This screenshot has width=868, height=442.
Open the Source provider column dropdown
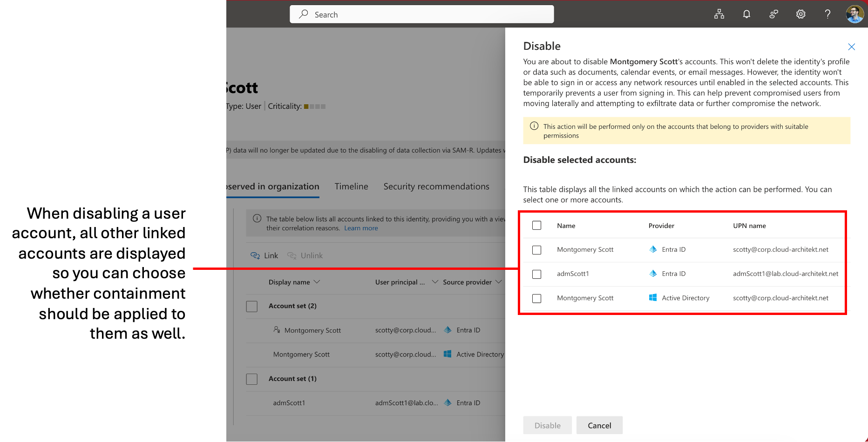coord(498,282)
